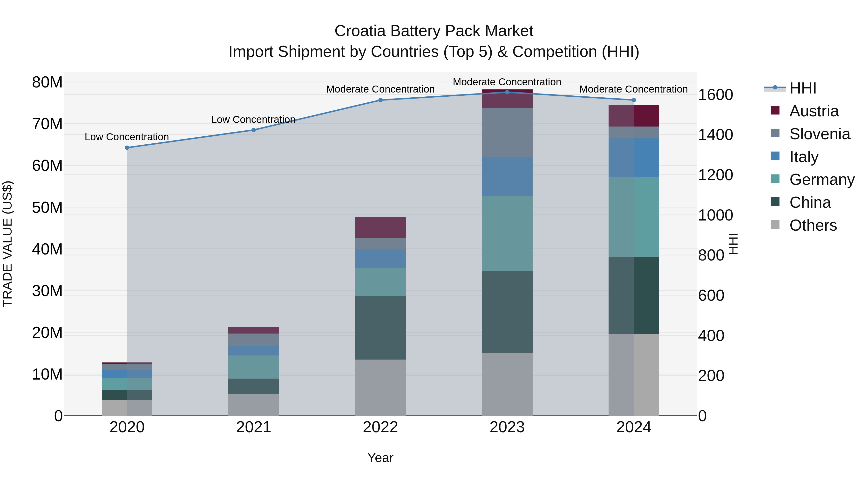Click the 80M tick on left axis
The height and width of the screenshot is (488, 868).
(x=47, y=82)
